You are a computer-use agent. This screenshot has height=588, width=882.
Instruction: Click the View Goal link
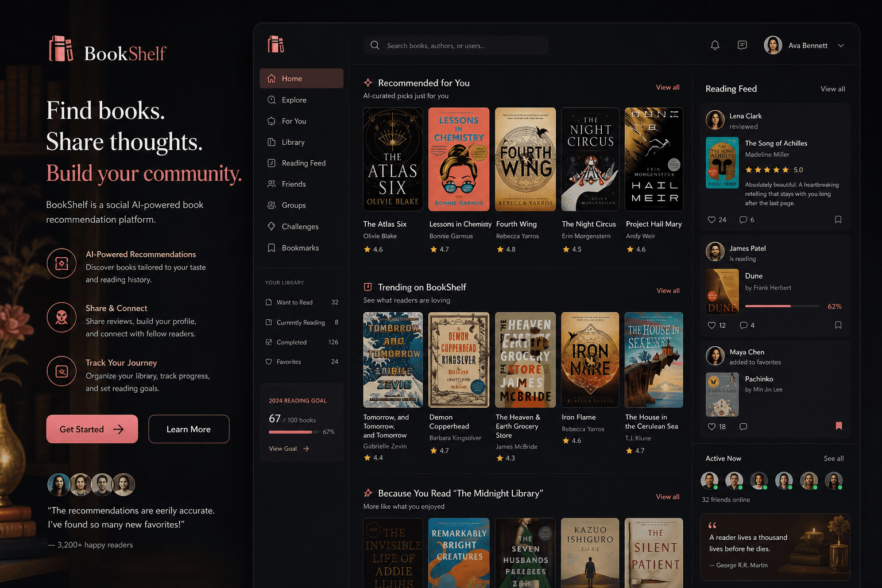click(x=289, y=448)
